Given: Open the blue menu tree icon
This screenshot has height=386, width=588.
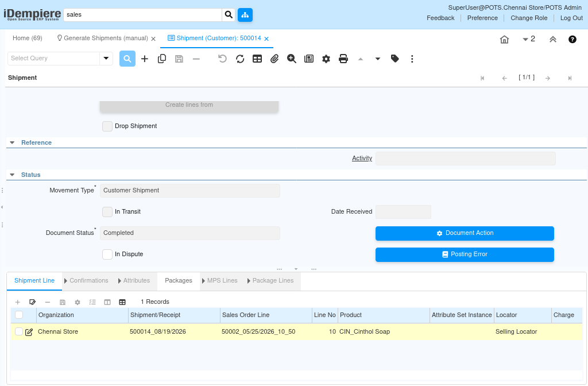Looking at the screenshot, I should click(x=245, y=14).
